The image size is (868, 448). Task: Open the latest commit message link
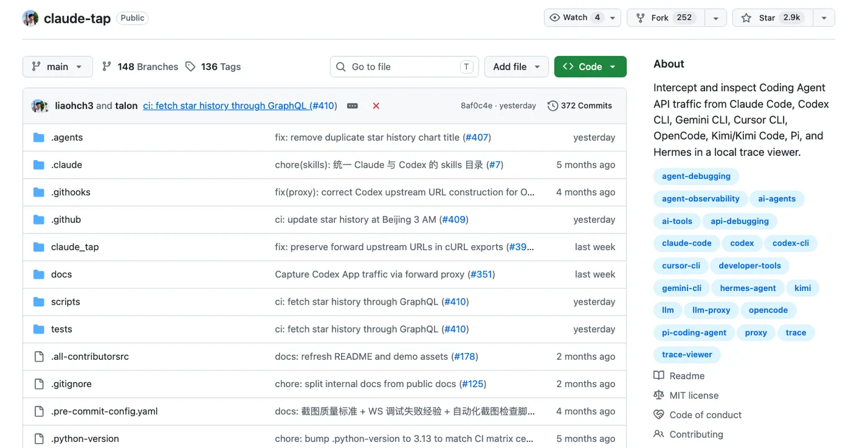[240, 105]
